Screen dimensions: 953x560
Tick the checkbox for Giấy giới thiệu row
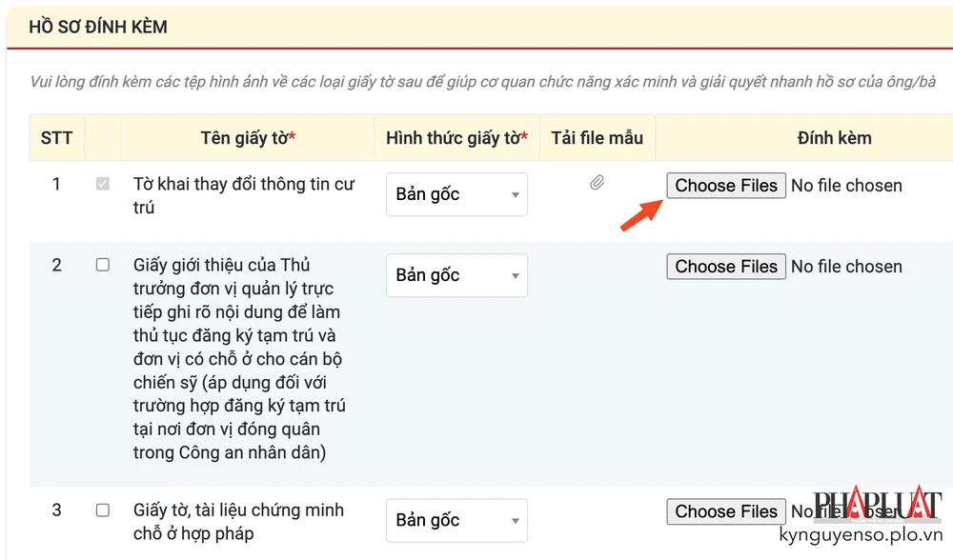tap(103, 265)
